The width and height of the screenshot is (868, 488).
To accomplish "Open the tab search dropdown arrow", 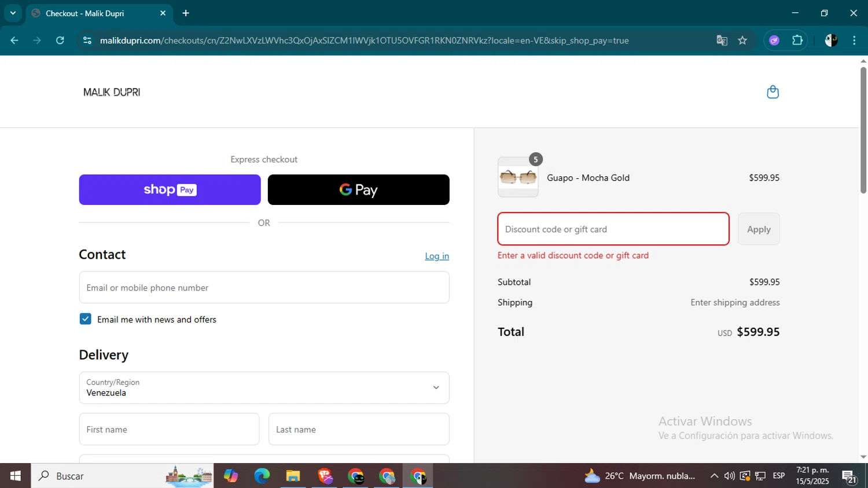I will pos(13,13).
